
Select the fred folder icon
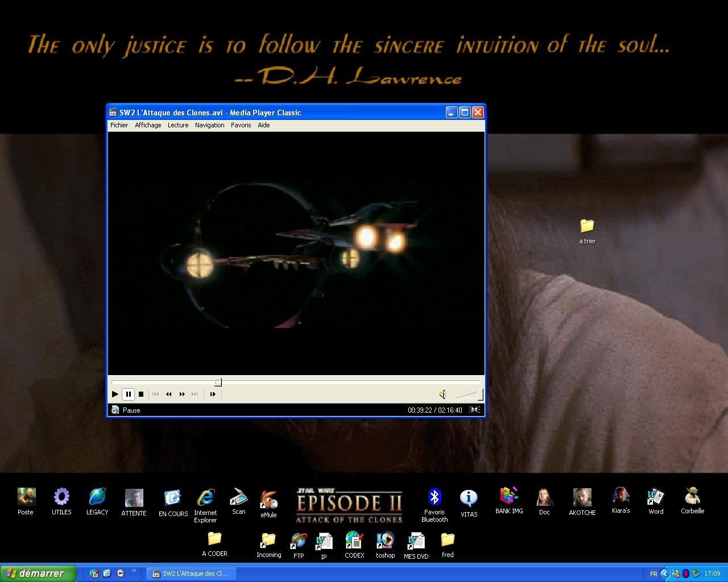(x=448, y=544)
